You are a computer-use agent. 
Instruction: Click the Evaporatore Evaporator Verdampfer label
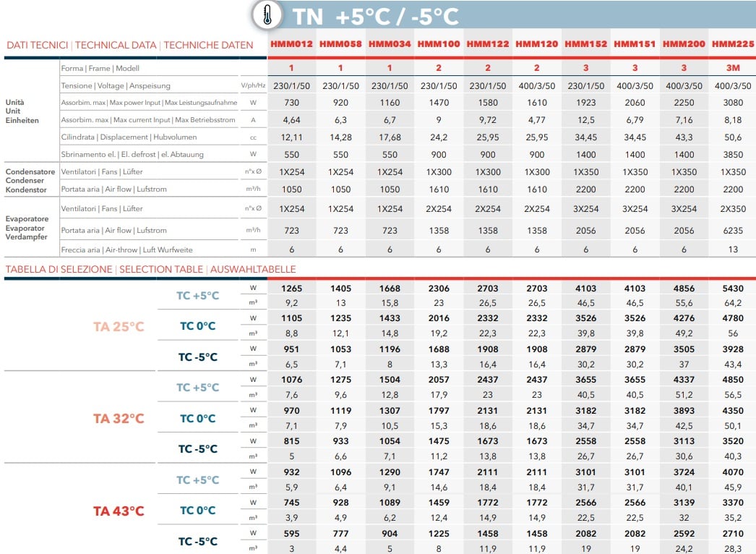coord(27,228)
